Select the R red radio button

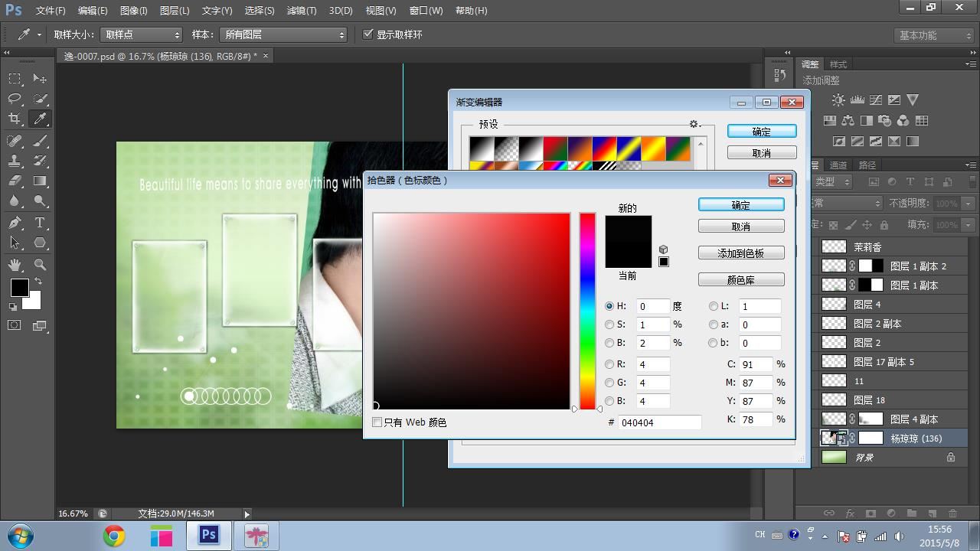coord(609,364)
